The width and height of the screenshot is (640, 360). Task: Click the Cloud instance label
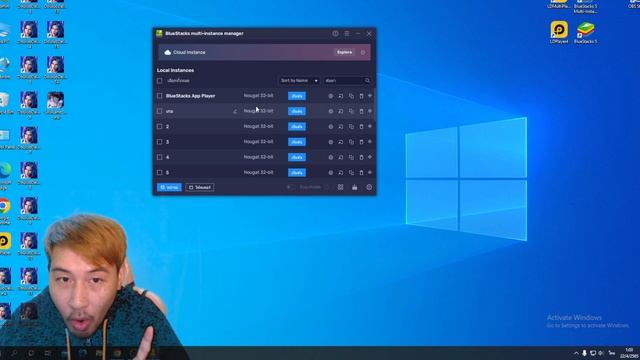coord(189,52)
